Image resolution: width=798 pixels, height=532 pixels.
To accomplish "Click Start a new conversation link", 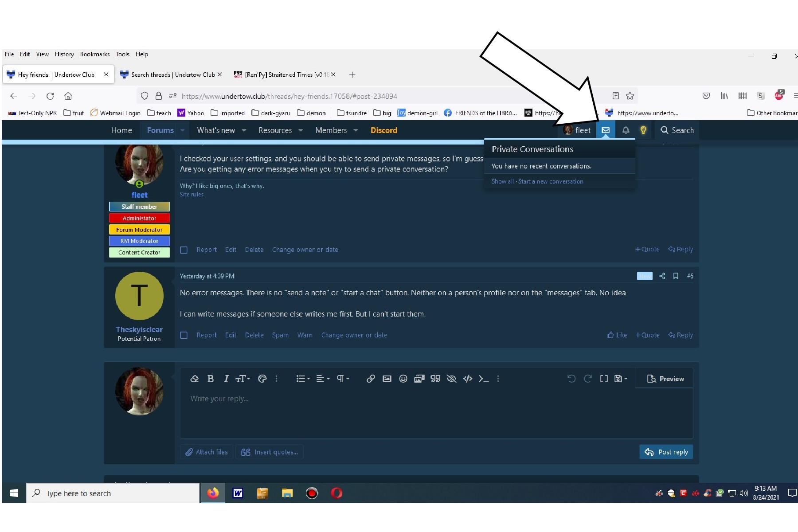I will 551,181.
